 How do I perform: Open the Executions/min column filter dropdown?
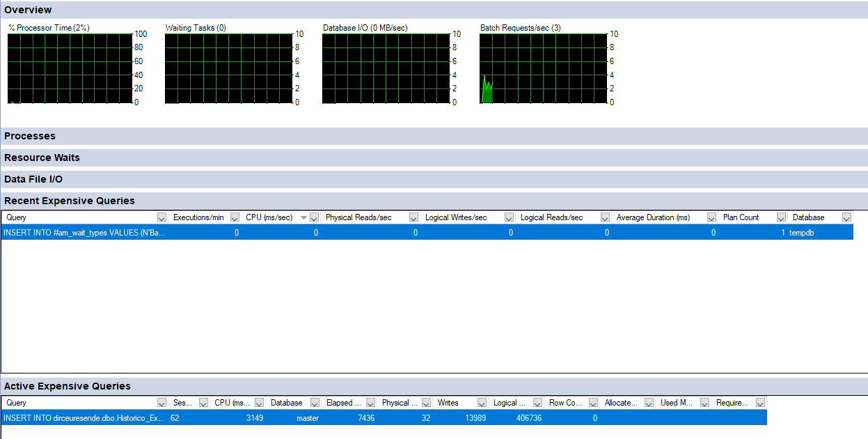click(235, 217)
